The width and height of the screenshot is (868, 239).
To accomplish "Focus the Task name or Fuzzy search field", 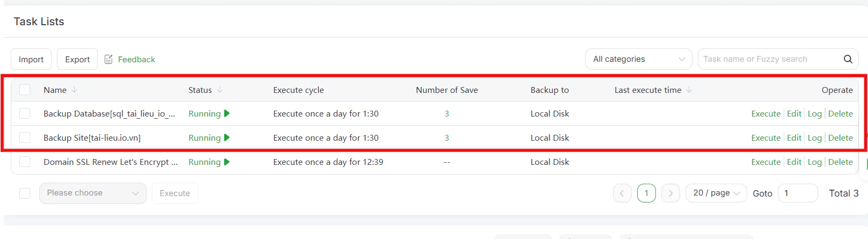I will 770,59.
